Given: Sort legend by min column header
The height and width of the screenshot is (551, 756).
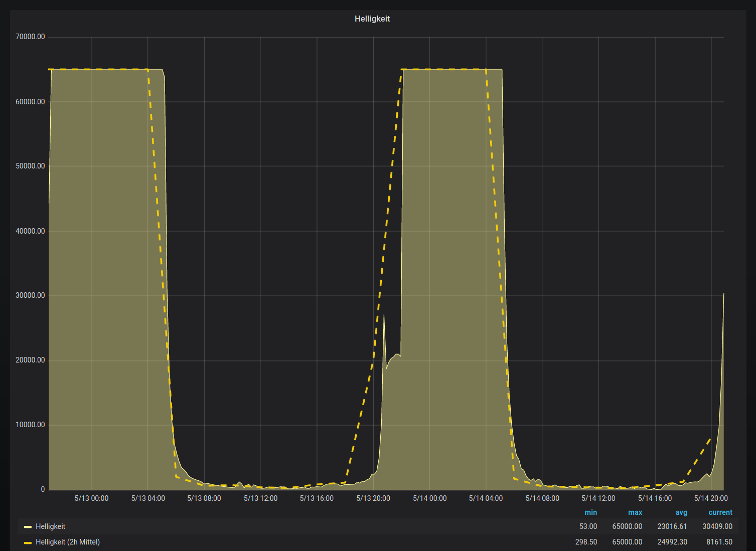Looking at the screenshot, I should tap(590, 512).
